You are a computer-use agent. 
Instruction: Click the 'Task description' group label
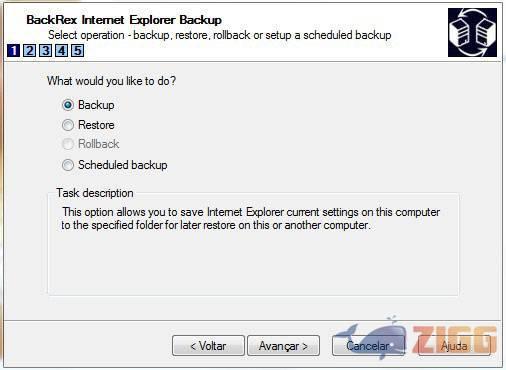point(95,193)
